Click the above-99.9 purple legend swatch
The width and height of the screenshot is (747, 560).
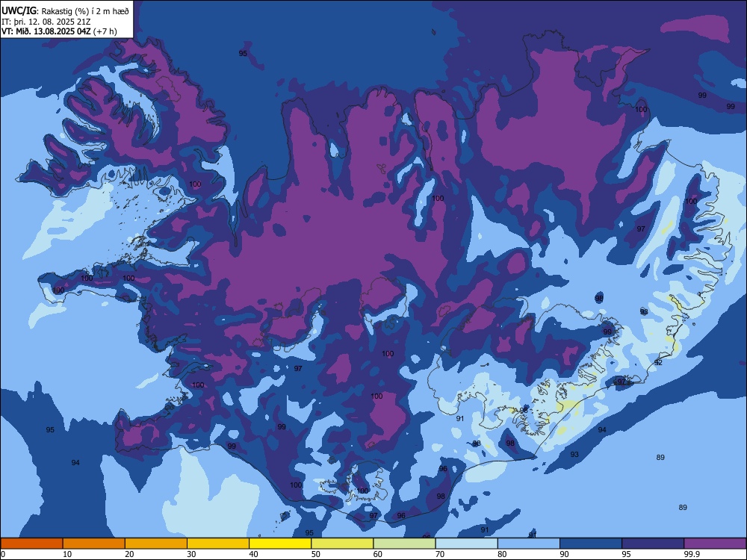pos(715,544)
